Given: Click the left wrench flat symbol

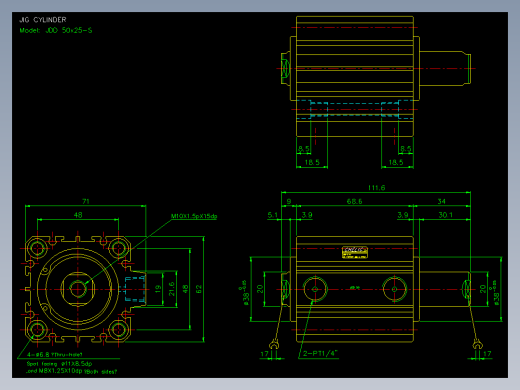Looking at the screenshot, I should (x=274, y=344).
